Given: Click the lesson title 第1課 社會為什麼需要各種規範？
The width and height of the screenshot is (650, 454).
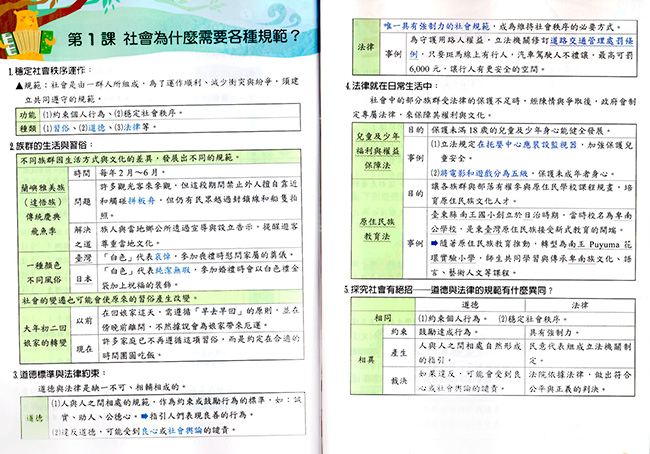Looking at the screenshot, I should 184,38.
